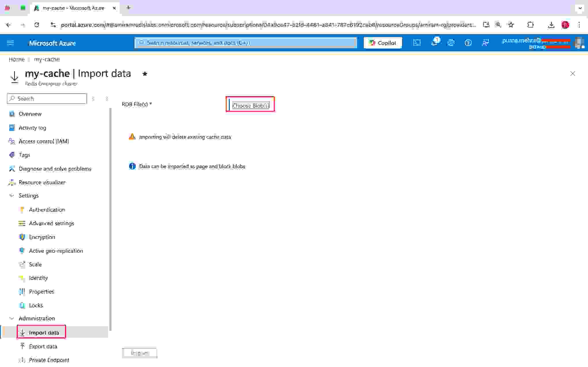Click the Choose Blob(s) field
This screenshot has width=588, height=367.
click(250, 105)
